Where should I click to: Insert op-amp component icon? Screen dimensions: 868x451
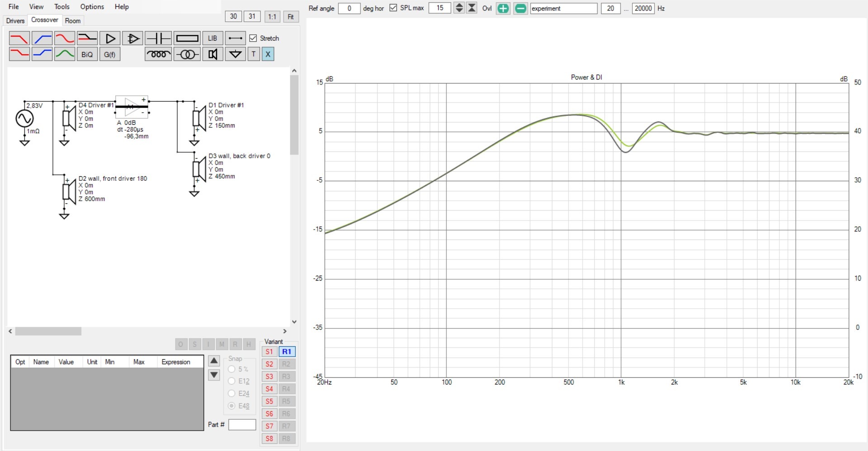[x=133, y=38]
